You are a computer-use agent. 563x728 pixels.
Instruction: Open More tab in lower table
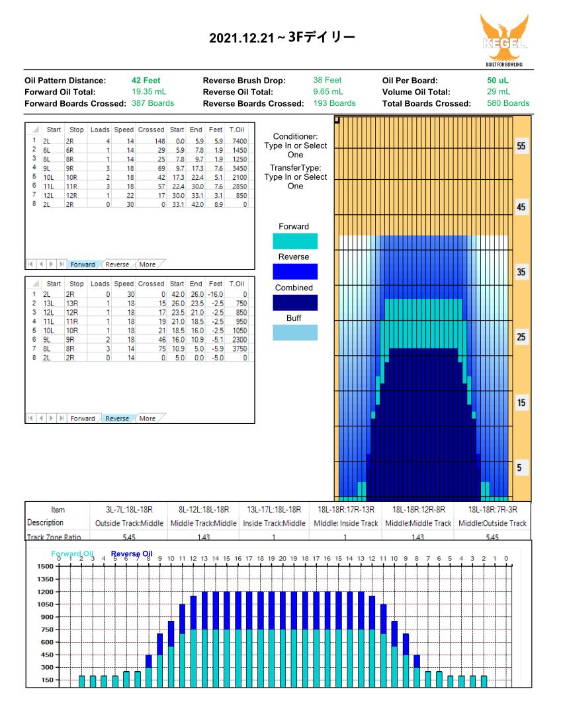148,419
